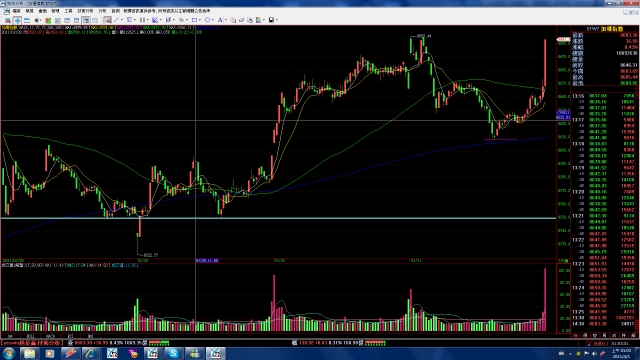This screenshot has height=360, width=640.
Task: Open the 檢視 menu
Action: tap(29, 11)
